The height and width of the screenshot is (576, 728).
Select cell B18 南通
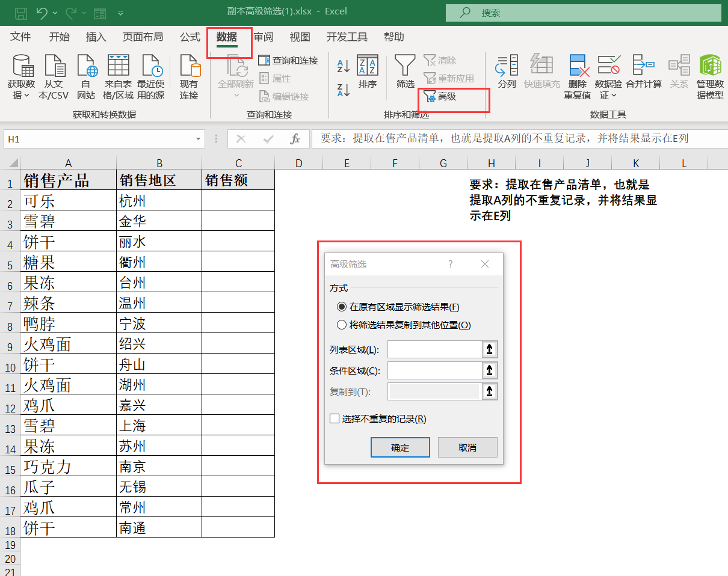point(159,527)
